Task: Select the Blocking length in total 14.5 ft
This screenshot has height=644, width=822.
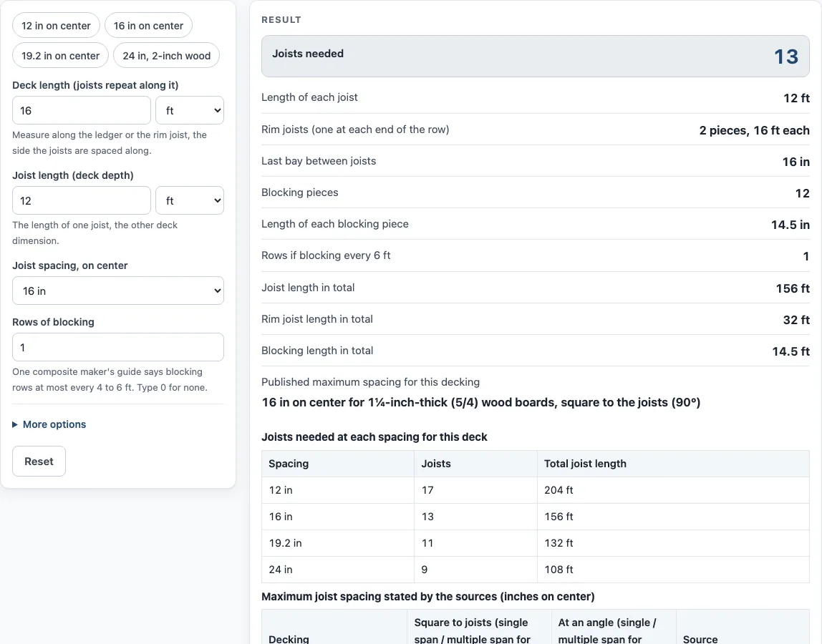Action: tap(791, 351)
